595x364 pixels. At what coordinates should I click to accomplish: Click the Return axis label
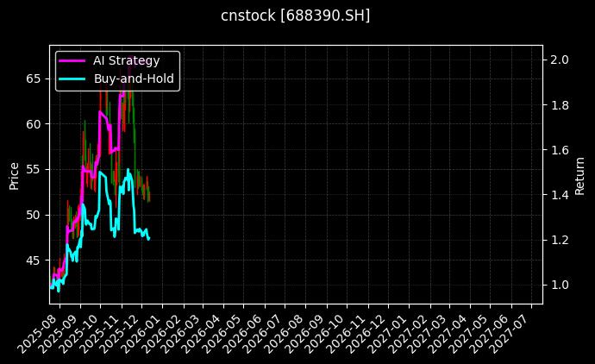[x=580, y=174]
